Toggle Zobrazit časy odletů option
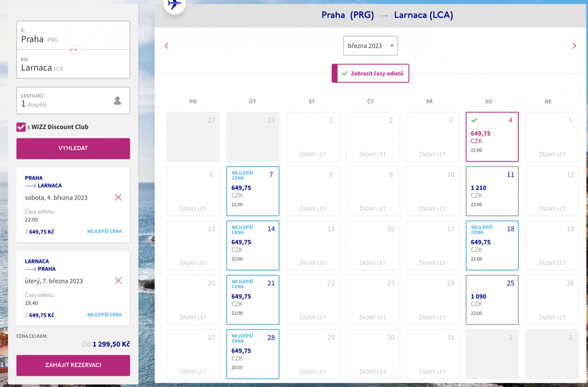Screen dimensions: 588x387 (370, 74)
